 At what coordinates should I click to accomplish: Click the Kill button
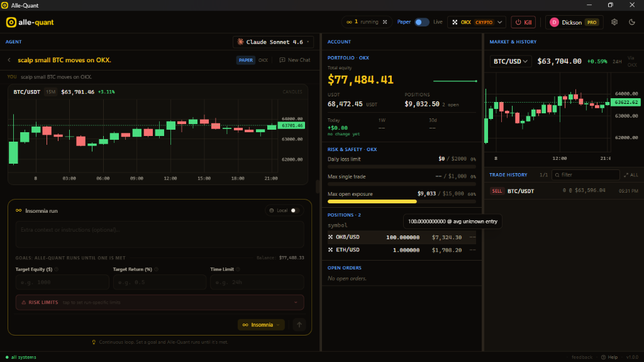(x=523, y=22)
